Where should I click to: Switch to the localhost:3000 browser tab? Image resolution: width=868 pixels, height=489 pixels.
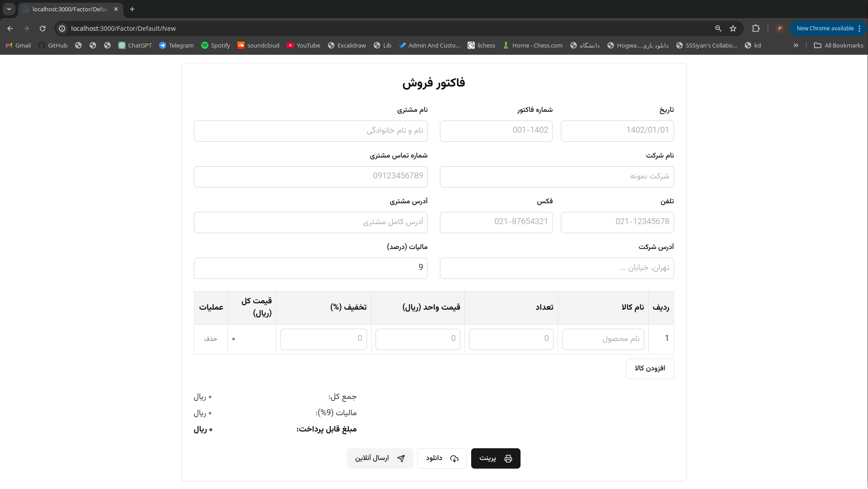[x=68, y=9]
